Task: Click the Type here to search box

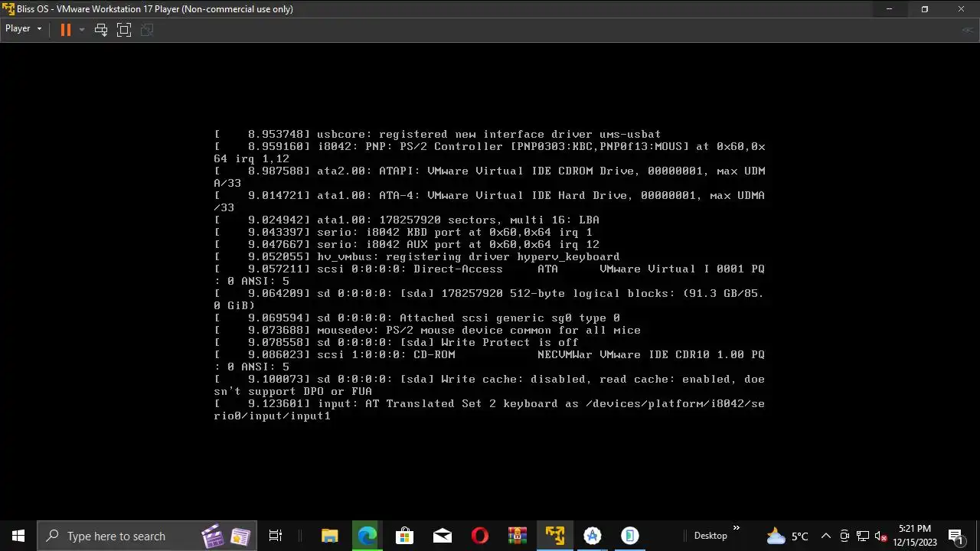Action: pos(145,536)
